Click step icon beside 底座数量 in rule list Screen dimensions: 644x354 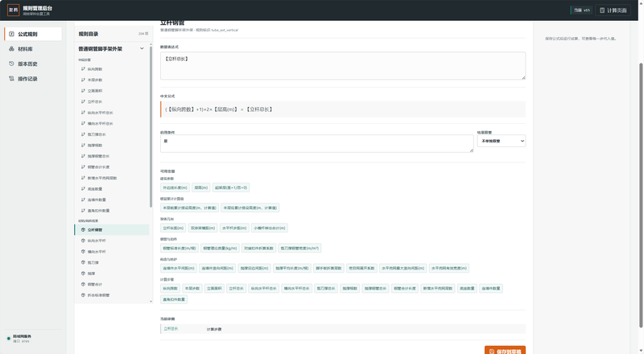[x=84, y=188]
